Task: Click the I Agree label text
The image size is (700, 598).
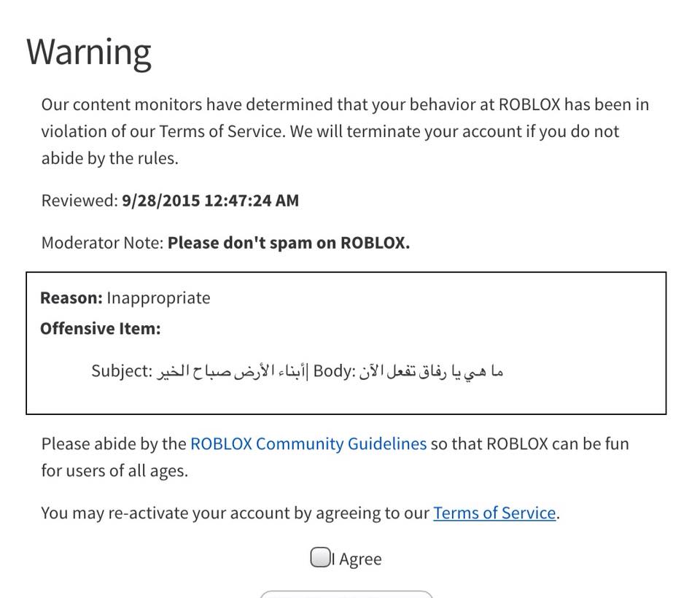Action: click(357, 559)
